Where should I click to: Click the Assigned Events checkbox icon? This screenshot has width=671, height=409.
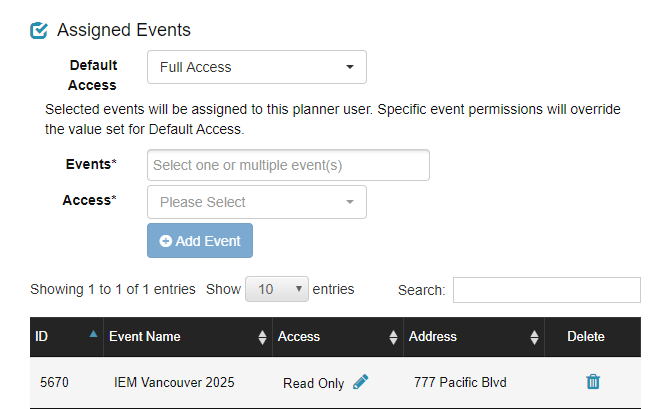point(40,31)
